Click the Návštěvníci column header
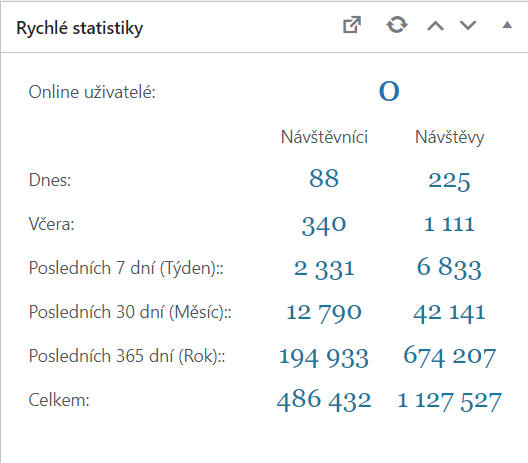This screenshot has height=463, width=528. coord(324,137)
